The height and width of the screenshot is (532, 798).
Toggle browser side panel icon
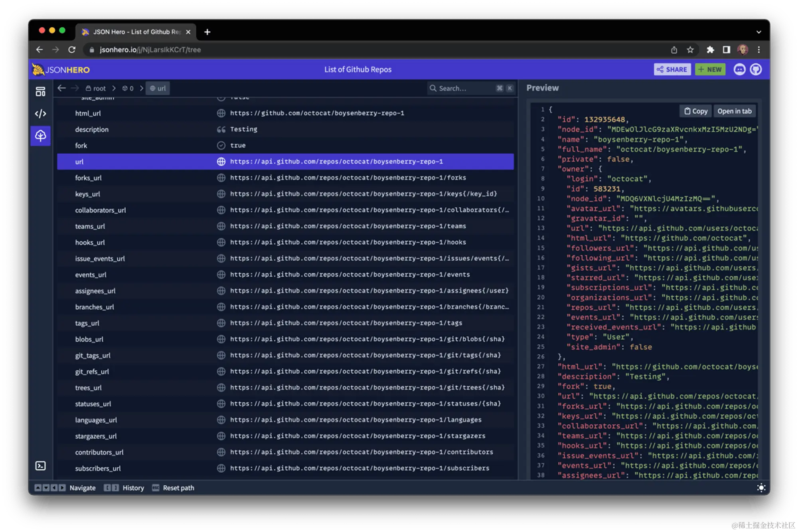726,50
